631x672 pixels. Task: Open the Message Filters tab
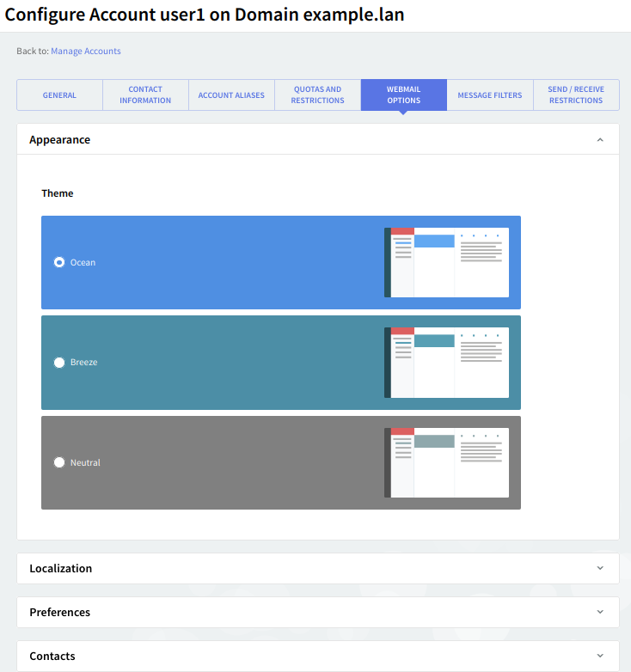(489, 95)
